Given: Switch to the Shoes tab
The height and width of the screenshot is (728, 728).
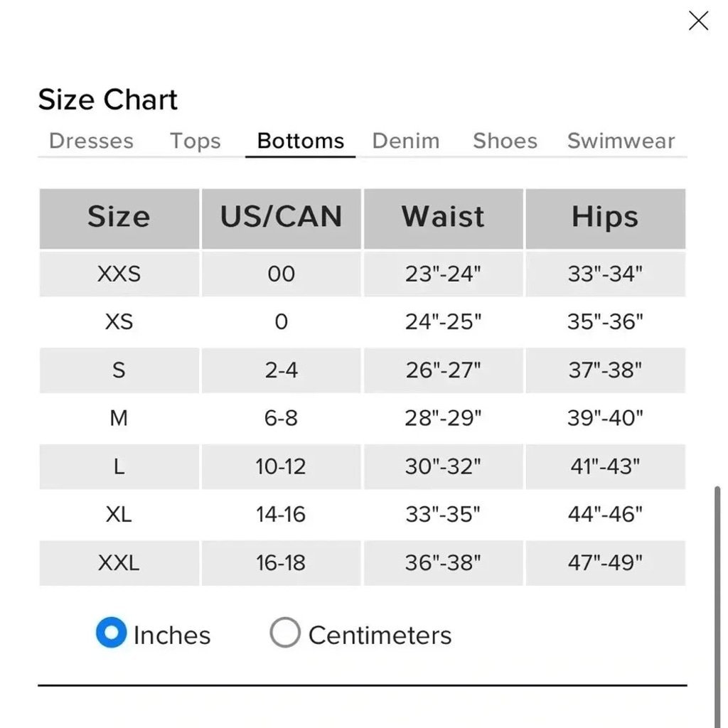Looking at the screenshot, I should (505, 141).
